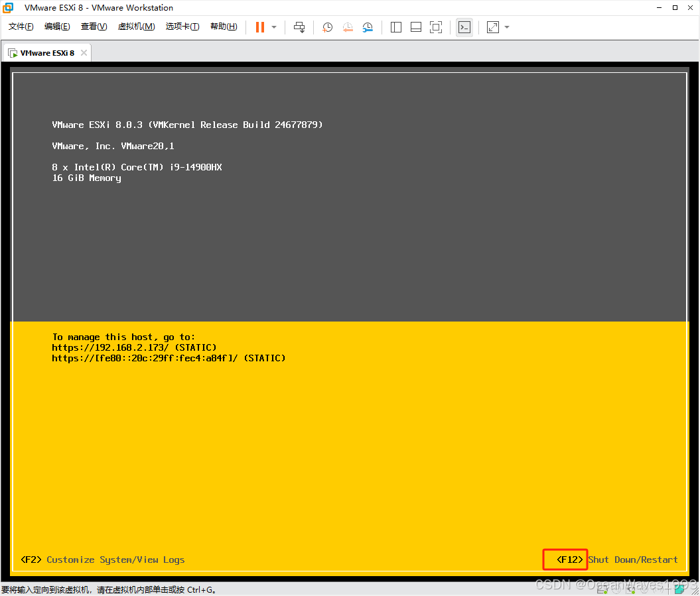Screen dimensions: 700x596
Task: Click the pause virtual machine button
Action: tap(260, 27)
